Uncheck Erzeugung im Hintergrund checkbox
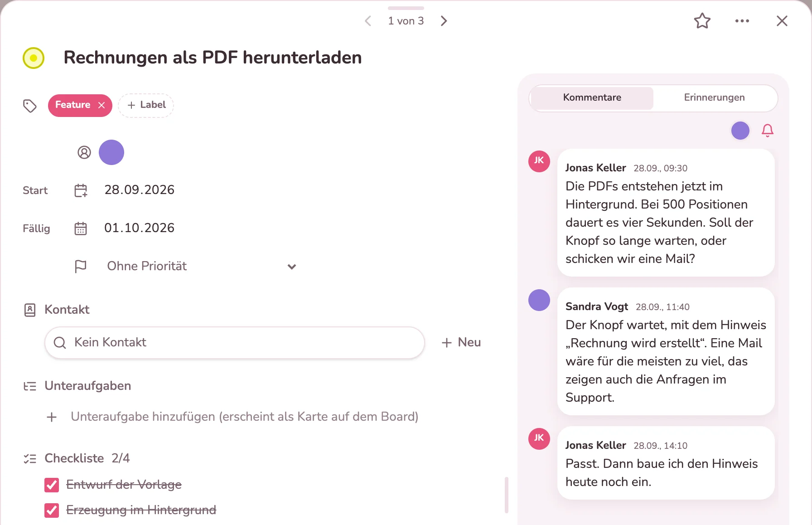Image resolution: width=812 pixels, height=525 pixels. click(52, 510)
